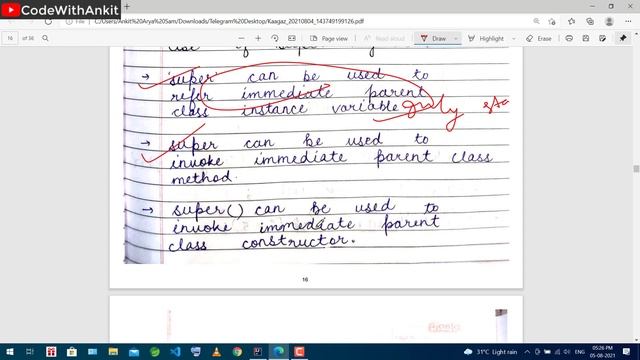The image size is (640, 360).
Task: Switch ENG input language indicator
Action: pos(580,351)
